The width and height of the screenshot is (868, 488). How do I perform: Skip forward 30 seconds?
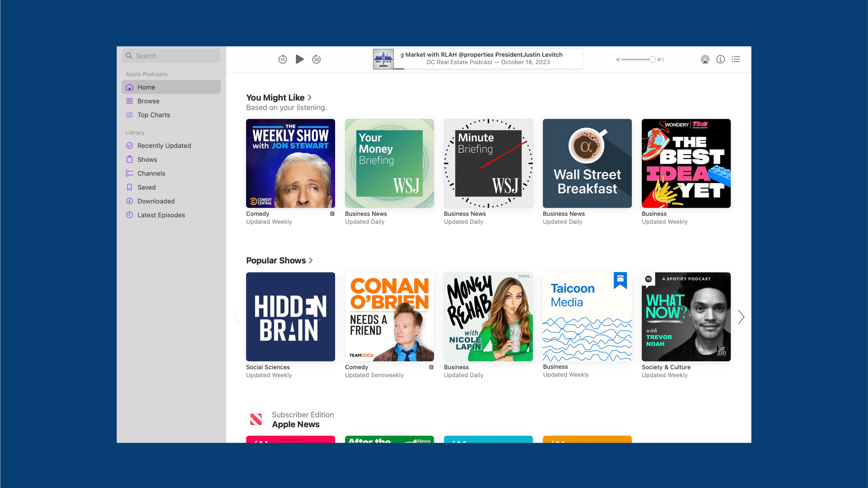tap(316, 59)
